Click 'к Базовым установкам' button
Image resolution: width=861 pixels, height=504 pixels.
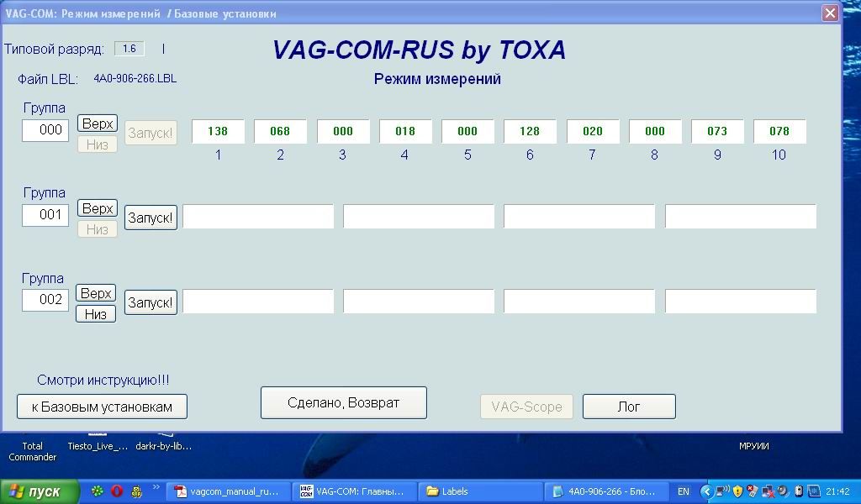coord(102,407)
